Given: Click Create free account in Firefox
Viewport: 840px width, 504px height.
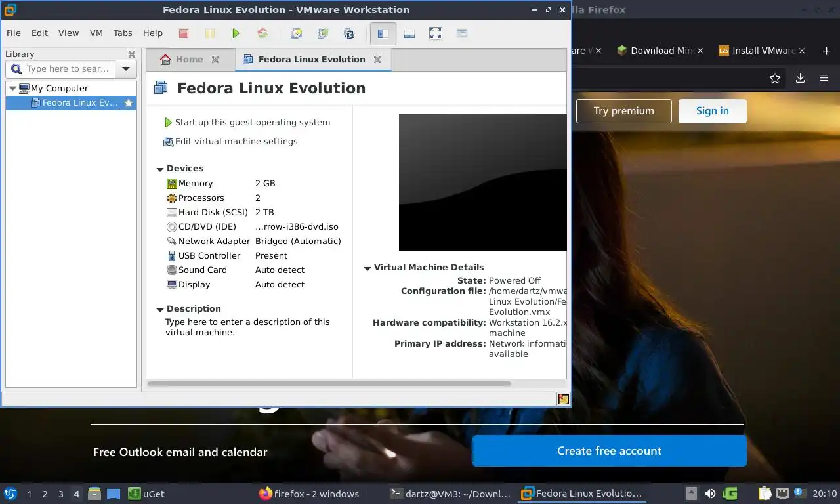Looking at the screenshot, I should point(610,451).
